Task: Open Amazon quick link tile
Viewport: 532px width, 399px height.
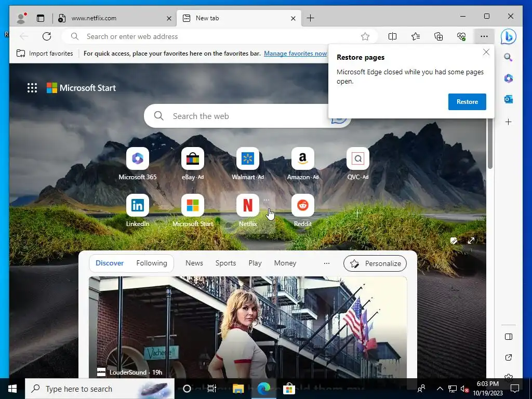Action: point(303,164)
